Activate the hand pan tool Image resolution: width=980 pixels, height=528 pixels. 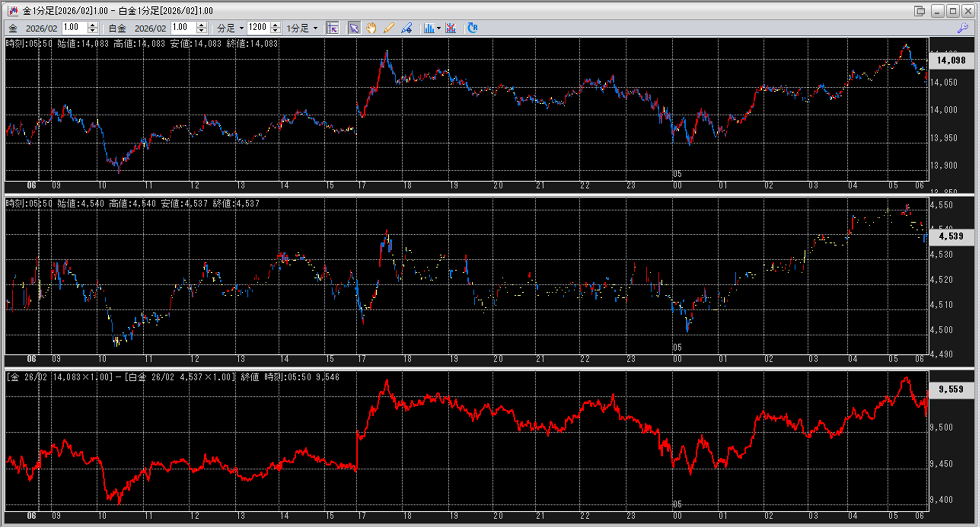pos(371,28)
